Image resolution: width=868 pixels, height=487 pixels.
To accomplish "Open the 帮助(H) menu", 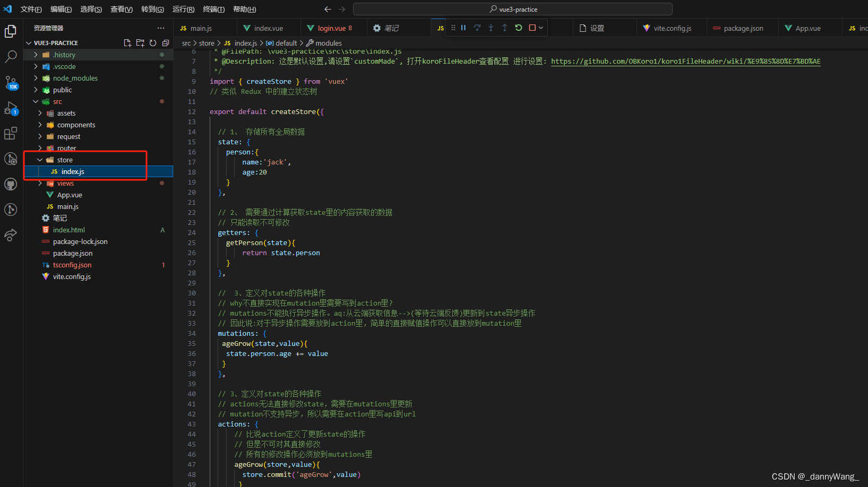I will 244,9.
